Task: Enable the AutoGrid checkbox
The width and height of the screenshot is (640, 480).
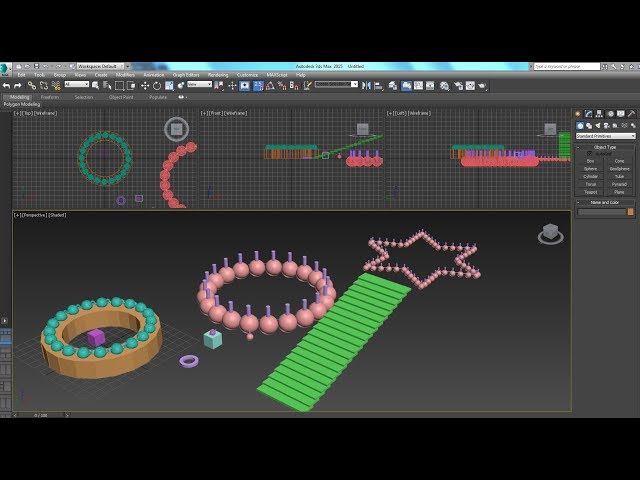Action: [589, 154]
